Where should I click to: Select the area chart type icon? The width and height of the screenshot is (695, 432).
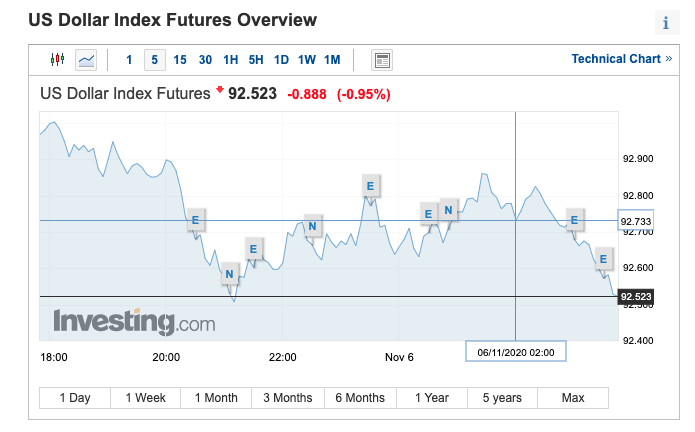[x=87, y=60]
